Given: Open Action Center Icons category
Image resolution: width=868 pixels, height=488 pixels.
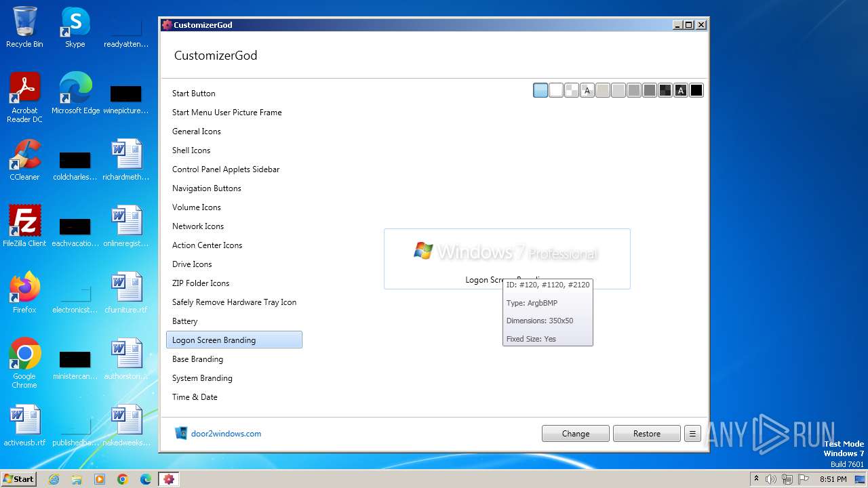Looking at the screenshot, I should tap(234, 245).
